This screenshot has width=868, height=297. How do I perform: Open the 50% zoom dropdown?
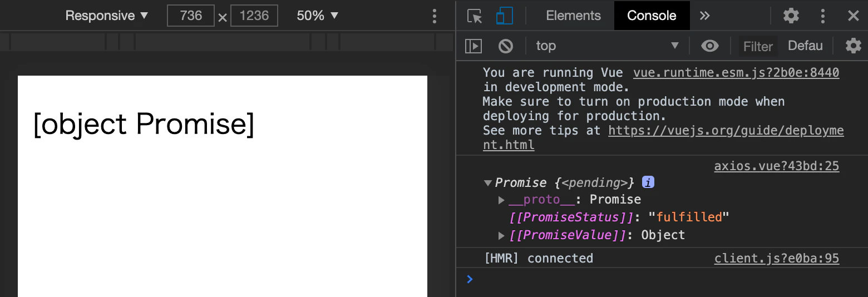pyautogui.click(x=317, y=16)
